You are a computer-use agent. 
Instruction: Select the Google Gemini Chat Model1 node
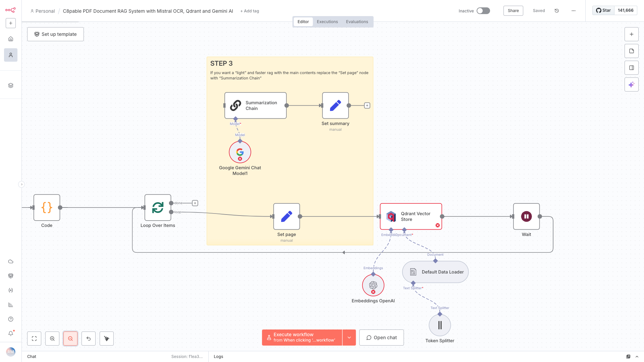coord(240,152)
